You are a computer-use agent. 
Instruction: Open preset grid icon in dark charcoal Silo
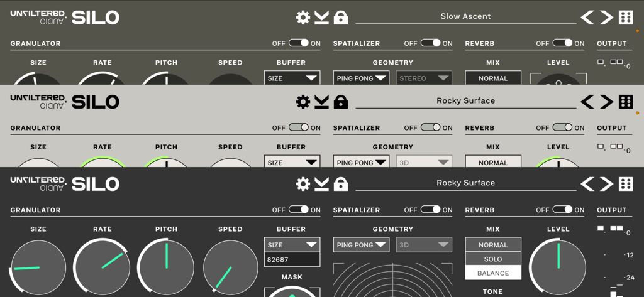626,184
